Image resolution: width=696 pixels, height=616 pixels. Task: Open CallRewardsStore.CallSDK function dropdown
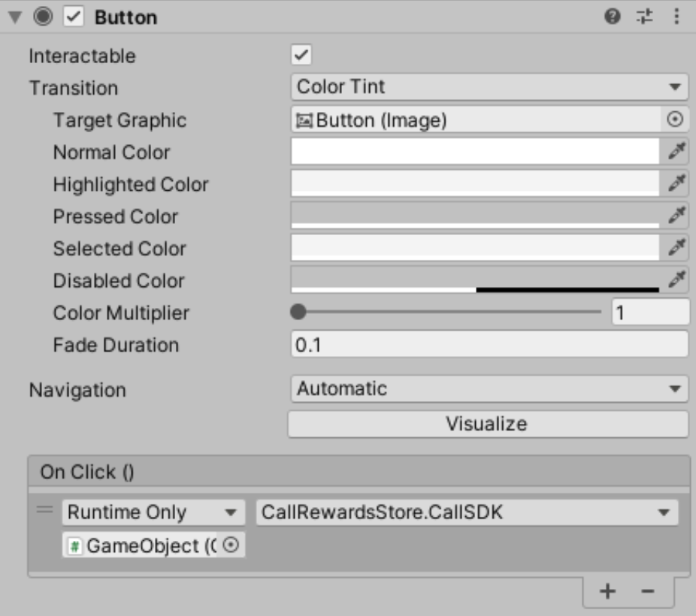pyautogui.click(x=467, y=512)
